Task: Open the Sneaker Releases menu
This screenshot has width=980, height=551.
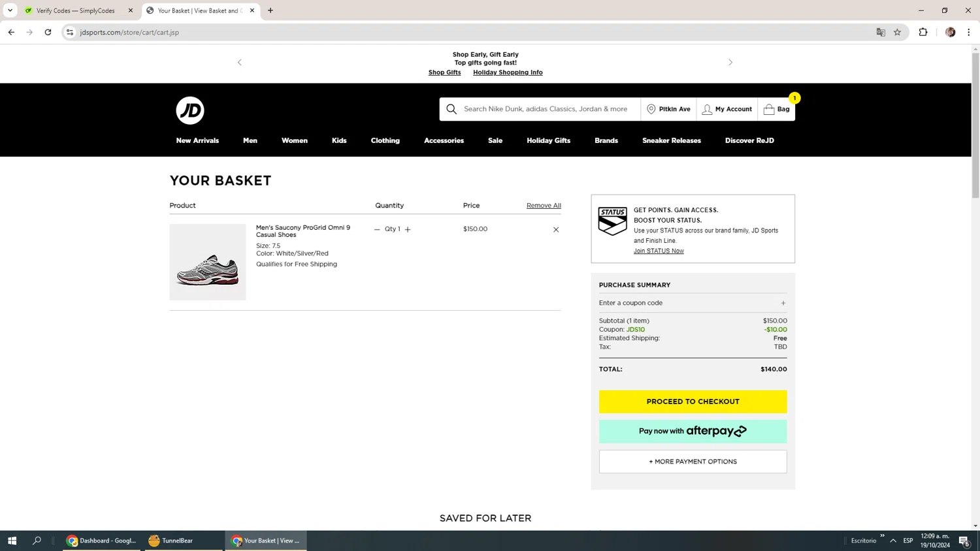Action: (x=672, y=140)
